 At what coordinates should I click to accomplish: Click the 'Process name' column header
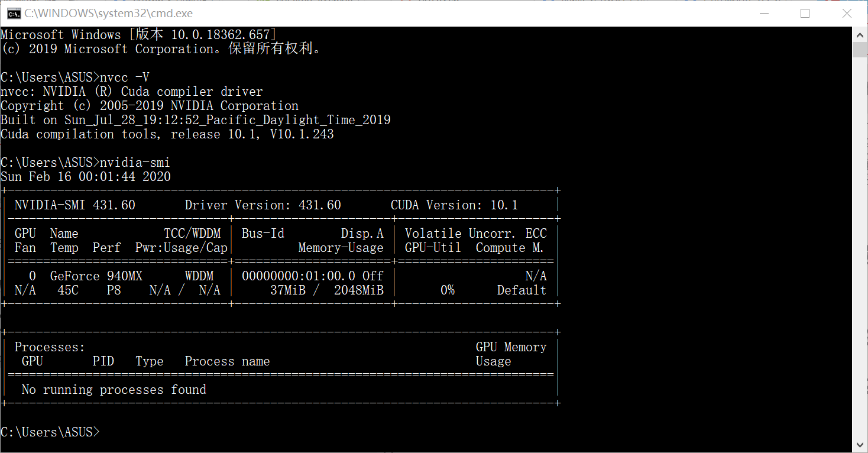coord(228,361)
